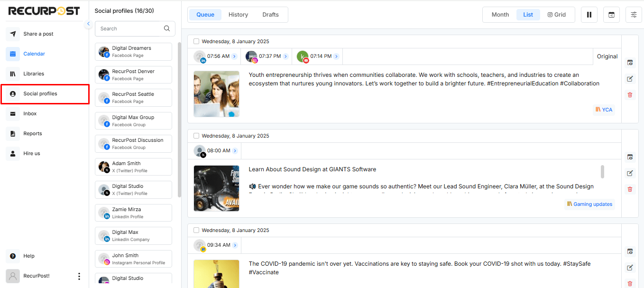The image size is (644, 288).
Task: Open the queue filter settings icon
Action: [x=634, y=15]
